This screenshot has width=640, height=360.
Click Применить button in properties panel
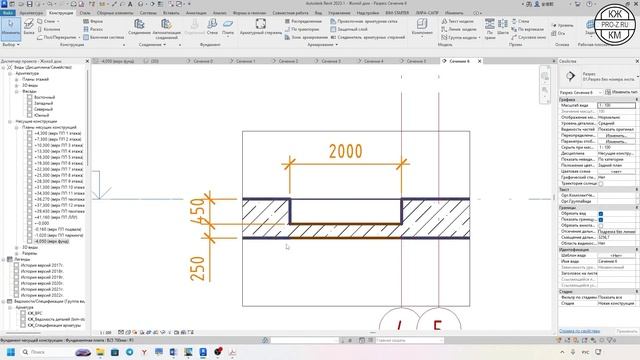[x=627, y=331]
